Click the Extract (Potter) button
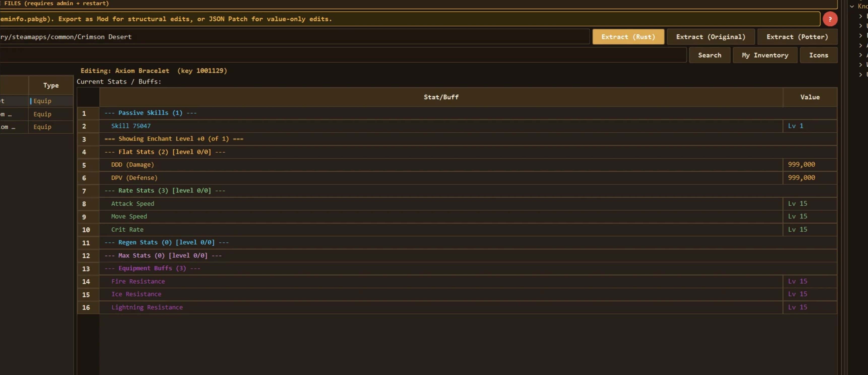Viewport: 868px width, 375px height. tap(797, 37)
